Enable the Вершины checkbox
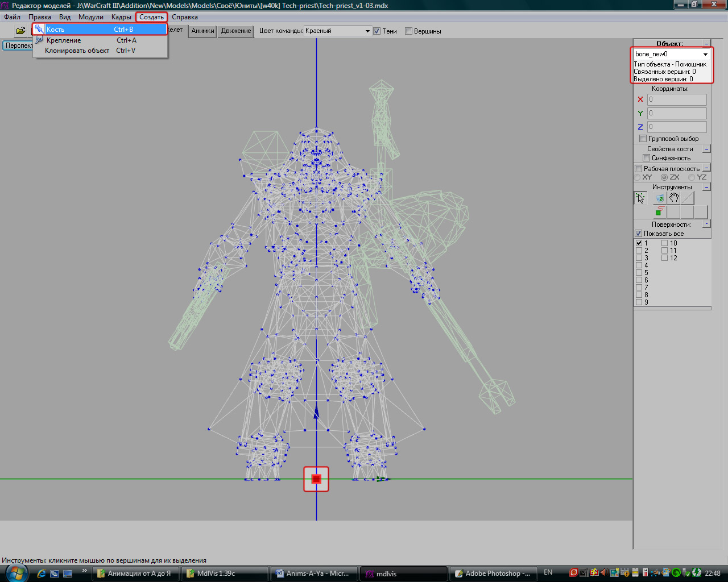This screenshot has height=582, width=728. tap(408, 31)
